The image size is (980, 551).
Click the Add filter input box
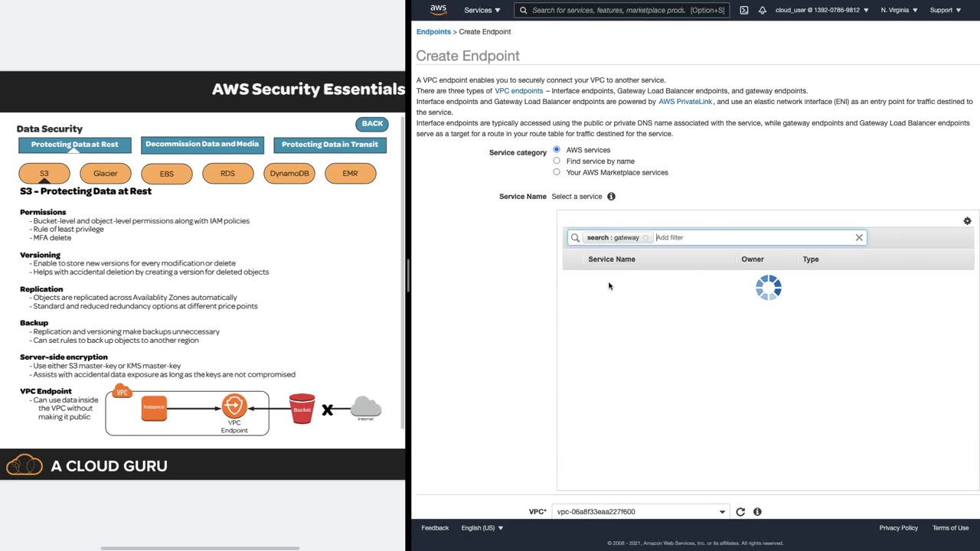point(753,237)
